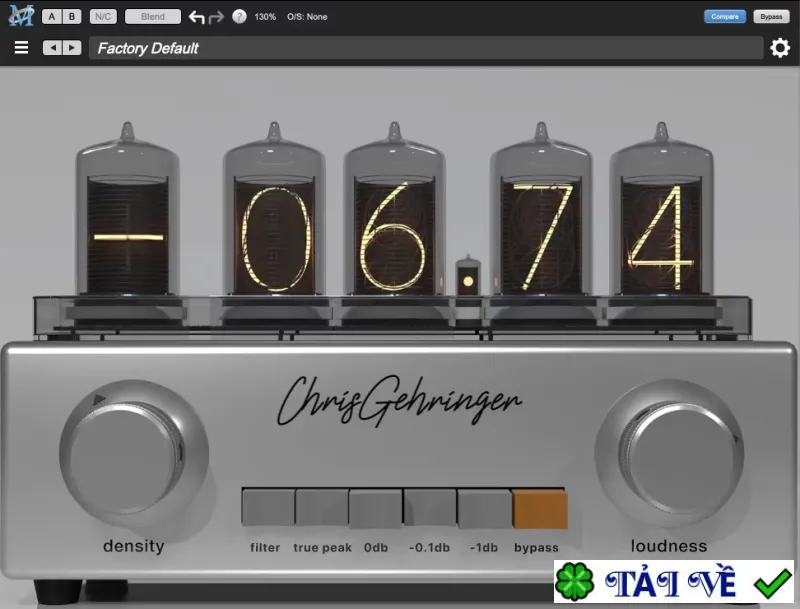Open the O/S: None oversampling dropdown
The height and width of the screenshot is (609, 800).
tap(307, 17)
